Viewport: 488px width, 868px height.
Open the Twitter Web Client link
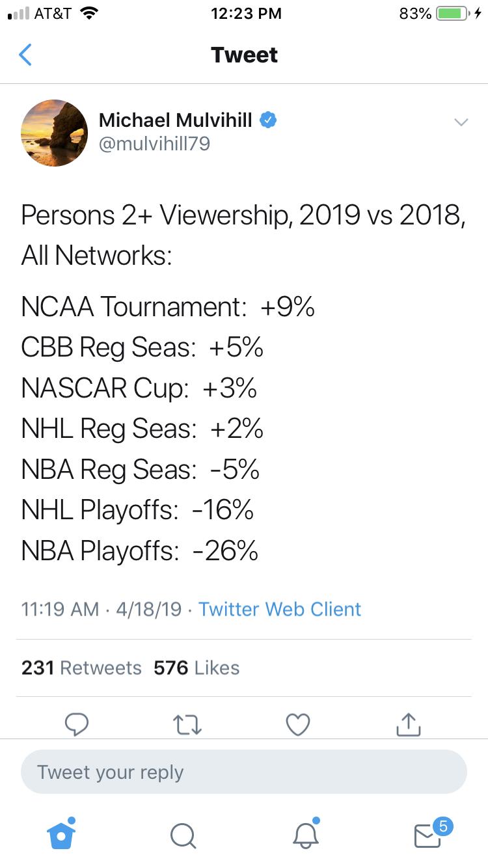(x=279, y=609)
